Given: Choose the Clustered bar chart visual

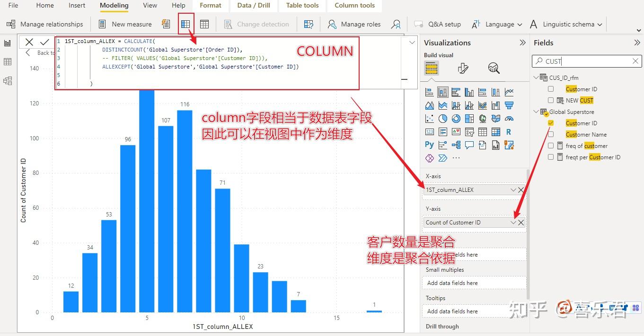Looking at the screenshot, I should coord(456,92).
